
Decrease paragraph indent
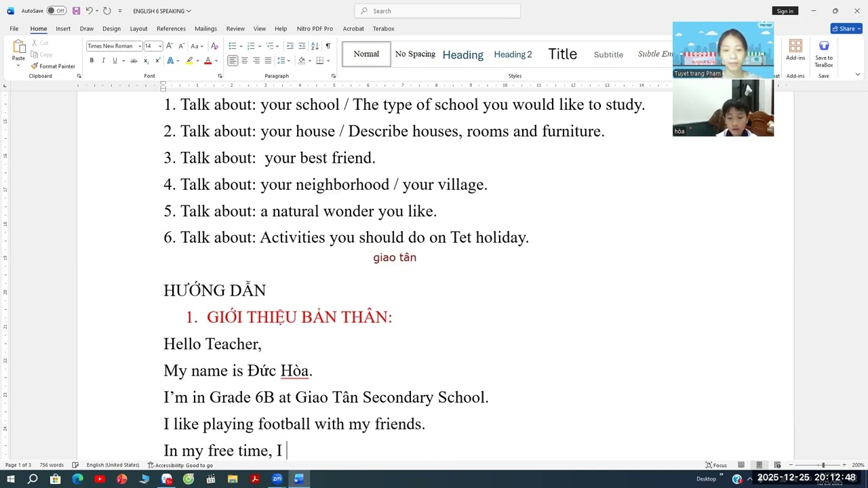coord(290,46)
